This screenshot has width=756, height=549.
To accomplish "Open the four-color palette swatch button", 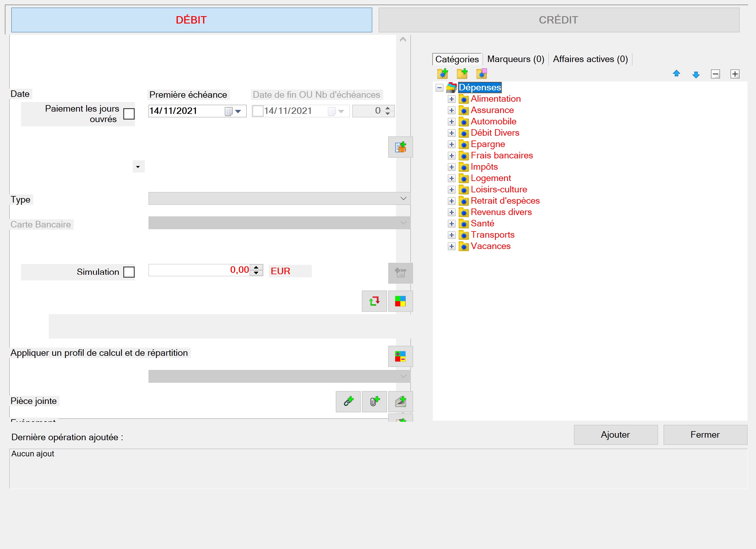I will click(400, 301).
